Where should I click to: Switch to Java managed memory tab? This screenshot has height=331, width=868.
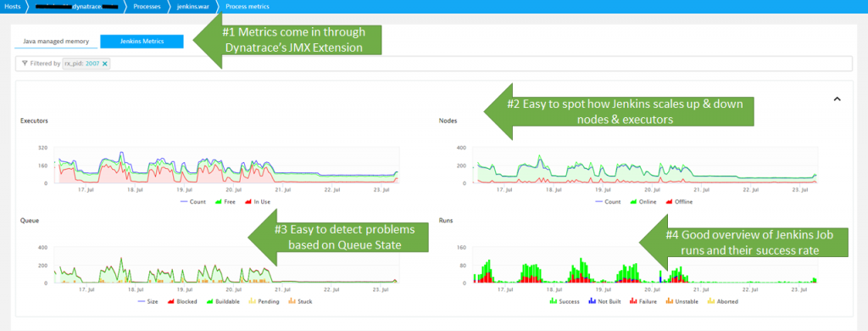(55, 42)
